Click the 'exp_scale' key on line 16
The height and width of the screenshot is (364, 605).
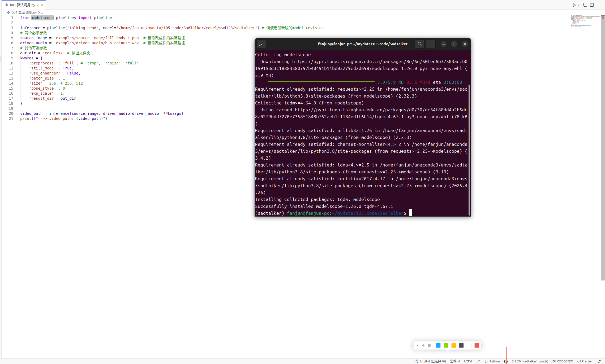41,93
